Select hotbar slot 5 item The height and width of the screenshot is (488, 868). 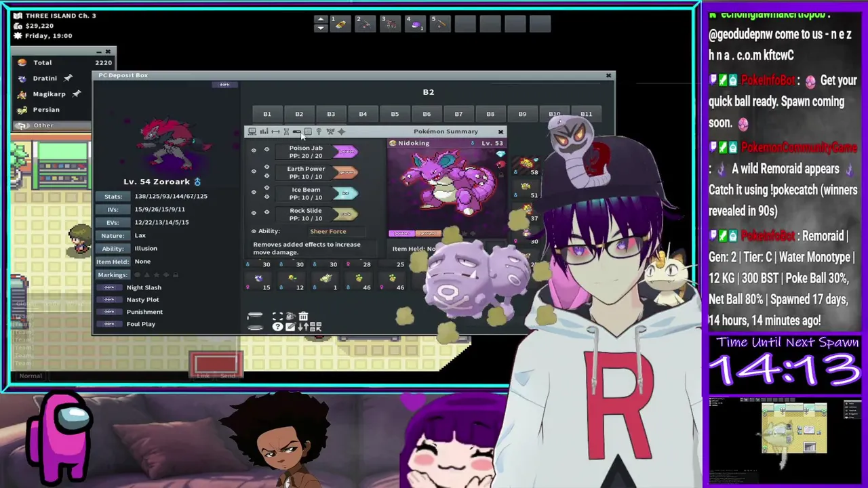click(x=440, y=24)
